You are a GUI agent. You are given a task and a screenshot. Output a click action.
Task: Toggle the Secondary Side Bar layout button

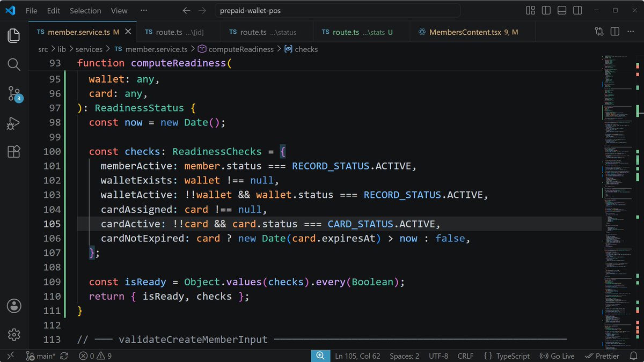(577, 10)
